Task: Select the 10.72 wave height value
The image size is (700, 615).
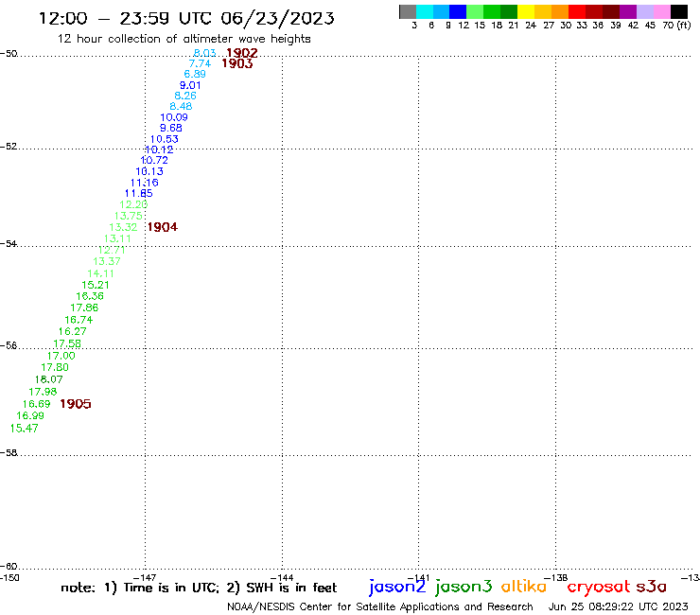Action: click(x=154, y=160)
